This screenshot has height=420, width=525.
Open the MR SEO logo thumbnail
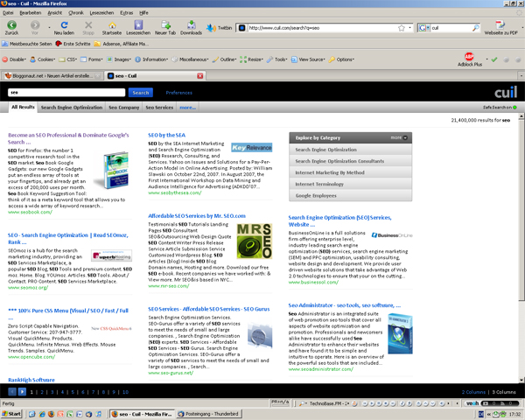pos(255,241)
